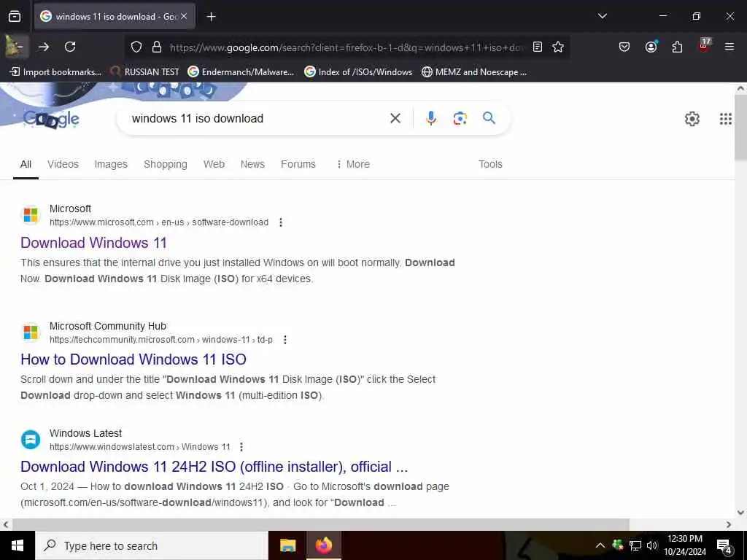The width and height of the screenshot is (747, 560).
Task: Switch to Forums results tab
Action: (298, 164)
